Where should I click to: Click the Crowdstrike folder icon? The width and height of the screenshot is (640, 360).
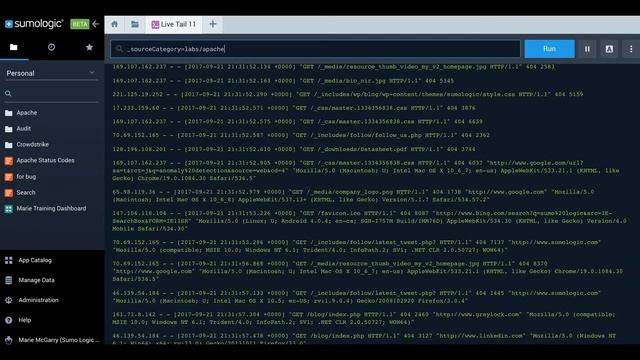pyautogui.click(x=9, y=145)
